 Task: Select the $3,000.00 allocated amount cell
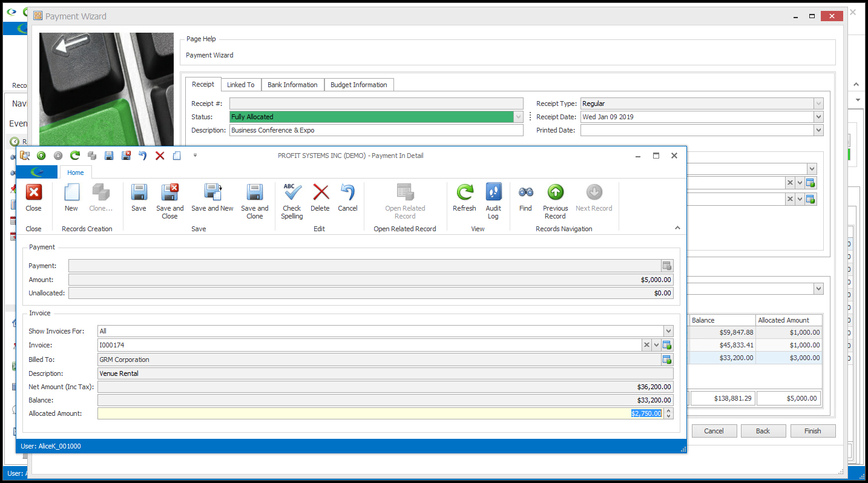click(789, 358)
